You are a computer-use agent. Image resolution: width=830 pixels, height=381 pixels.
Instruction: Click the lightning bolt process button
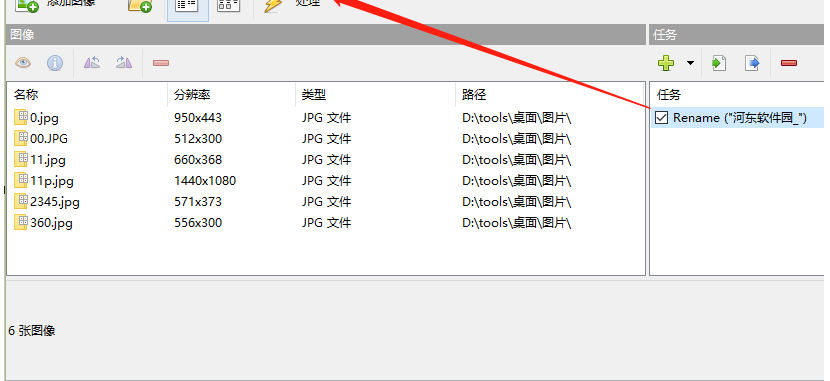273,5
